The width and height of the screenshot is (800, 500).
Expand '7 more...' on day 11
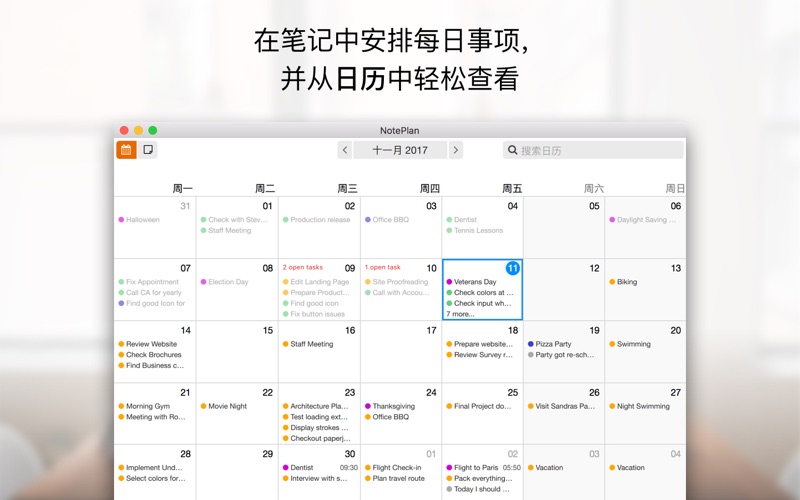tap(461, 314)
